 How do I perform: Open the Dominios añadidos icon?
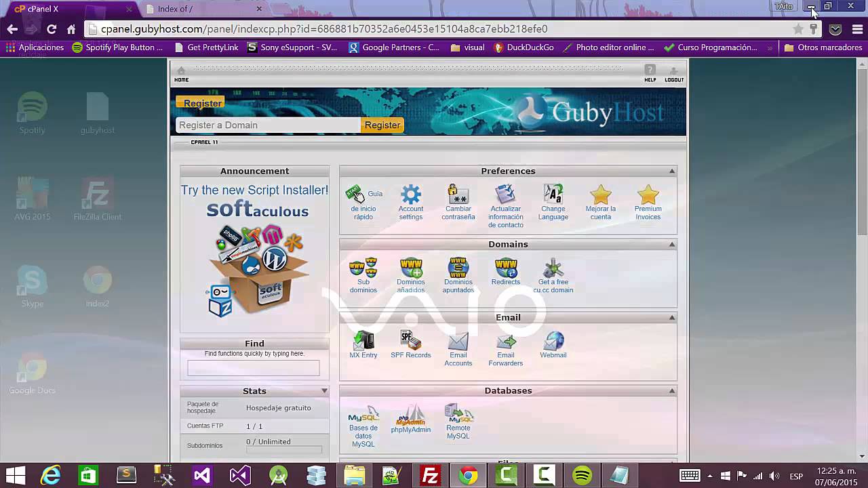411,268
